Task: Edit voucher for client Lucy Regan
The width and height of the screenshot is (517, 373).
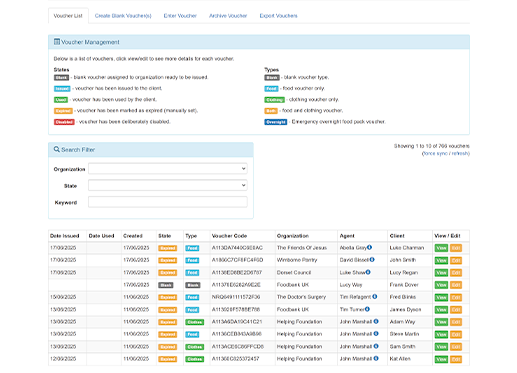Action: click(x=456, y=273)
